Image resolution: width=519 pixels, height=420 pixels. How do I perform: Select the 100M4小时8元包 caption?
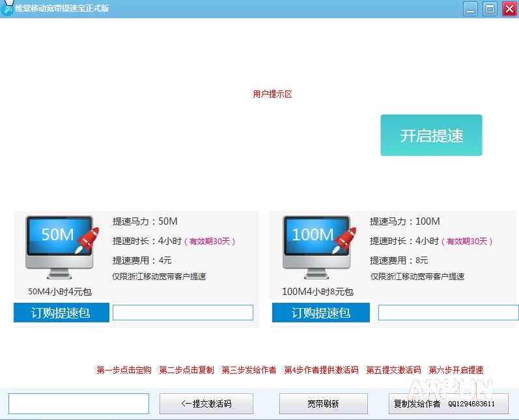317,292
